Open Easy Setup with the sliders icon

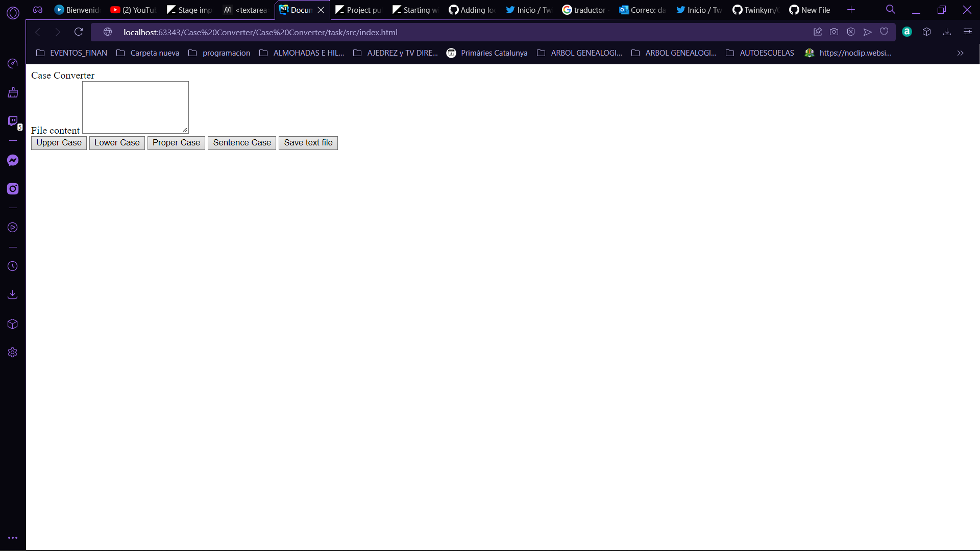point(968,32)
